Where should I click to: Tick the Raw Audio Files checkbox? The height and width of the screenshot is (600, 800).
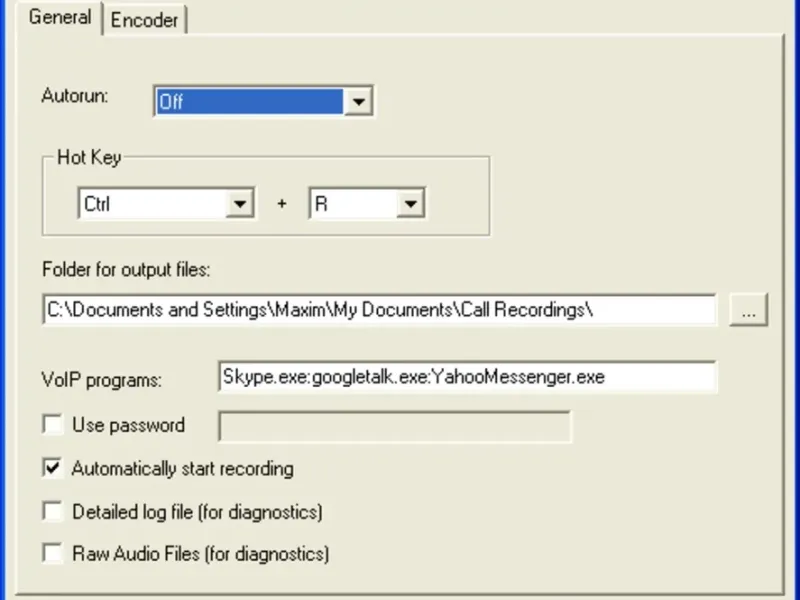52,552
